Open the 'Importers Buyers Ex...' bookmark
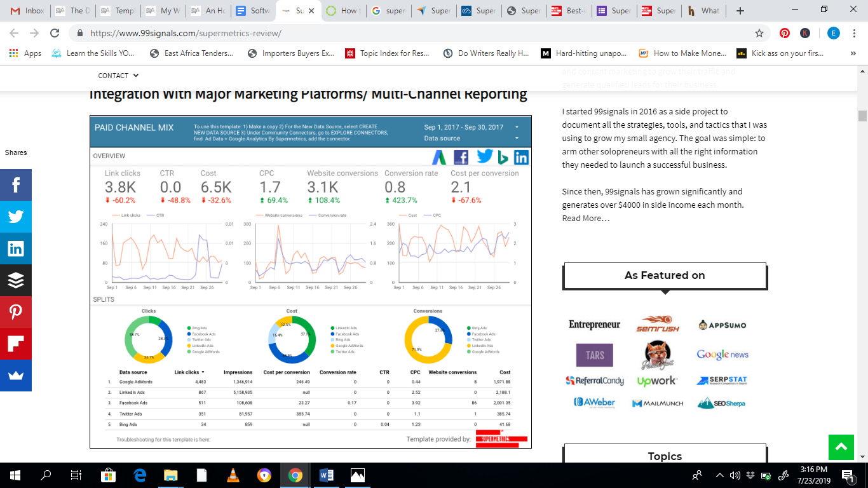Viewport: 868px width, 488px height. (291, 53)
